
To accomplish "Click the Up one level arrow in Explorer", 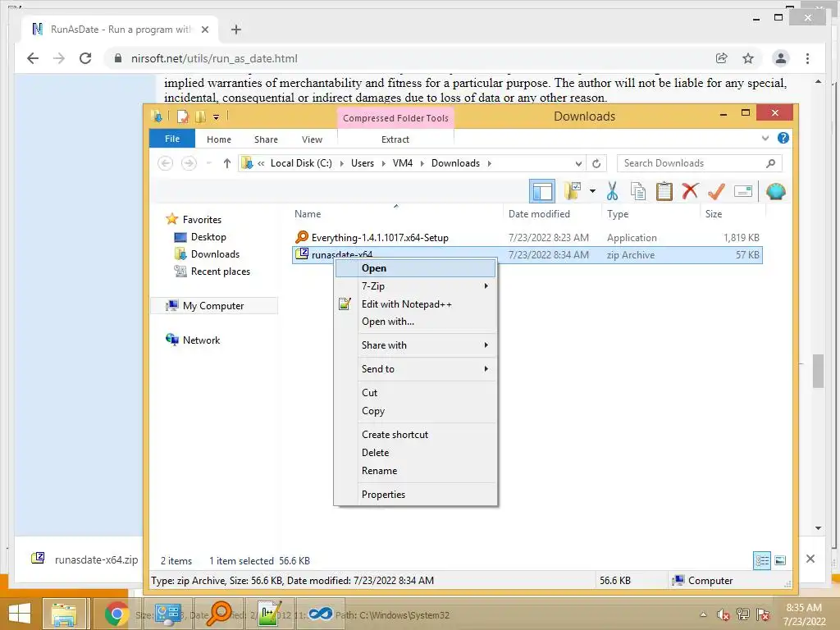I will point(227,163).
